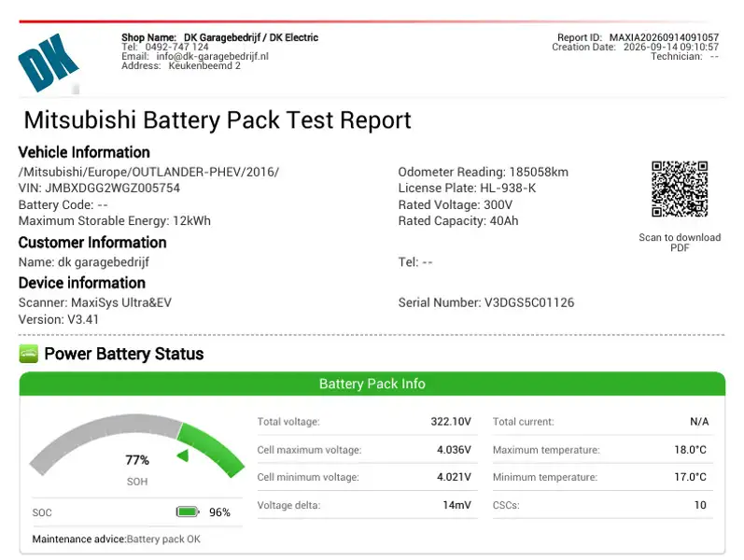
Task: Click the Total voltage 322.10V value
Action: point(451,422)
